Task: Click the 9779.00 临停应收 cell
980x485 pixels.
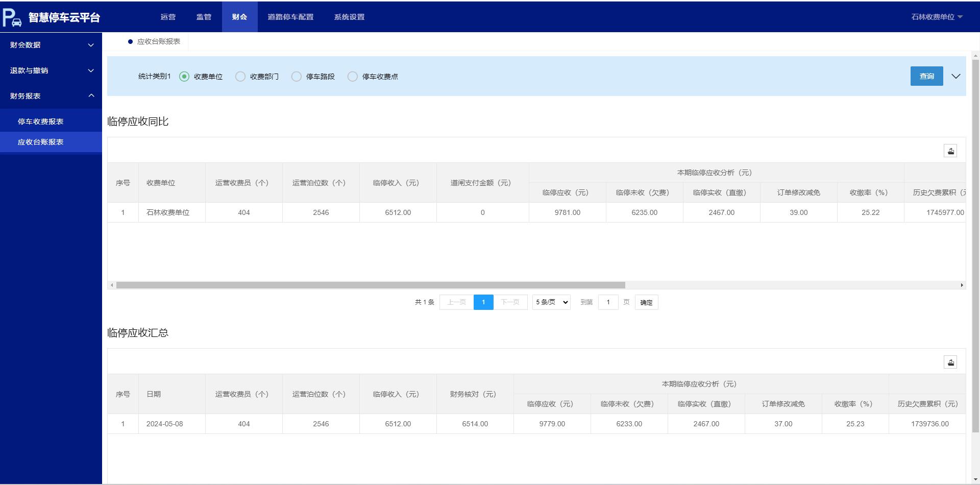Action: [x=552, y=424]
